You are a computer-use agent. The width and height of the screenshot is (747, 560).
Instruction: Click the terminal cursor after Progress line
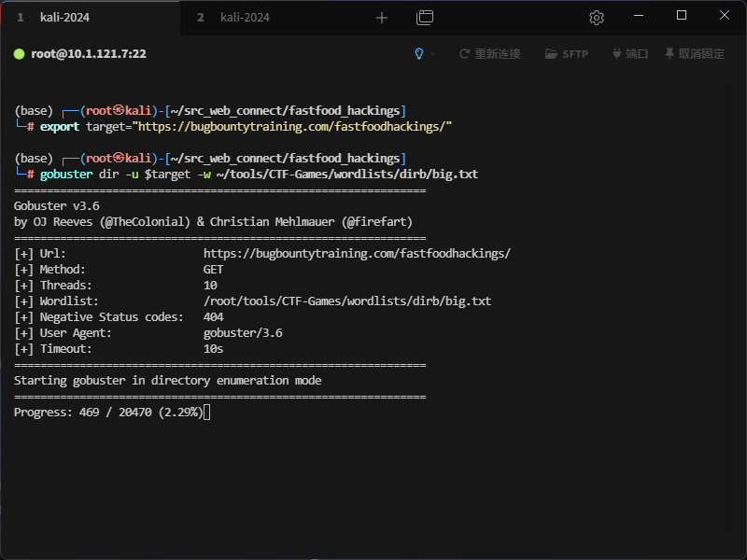tap(207, 413)
